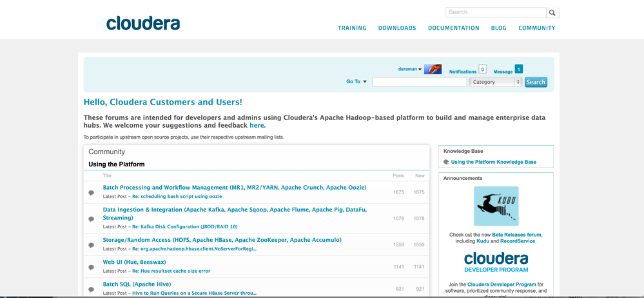Open the Training menu item
Screen dimensions: 644x298
tap(352, 28)
